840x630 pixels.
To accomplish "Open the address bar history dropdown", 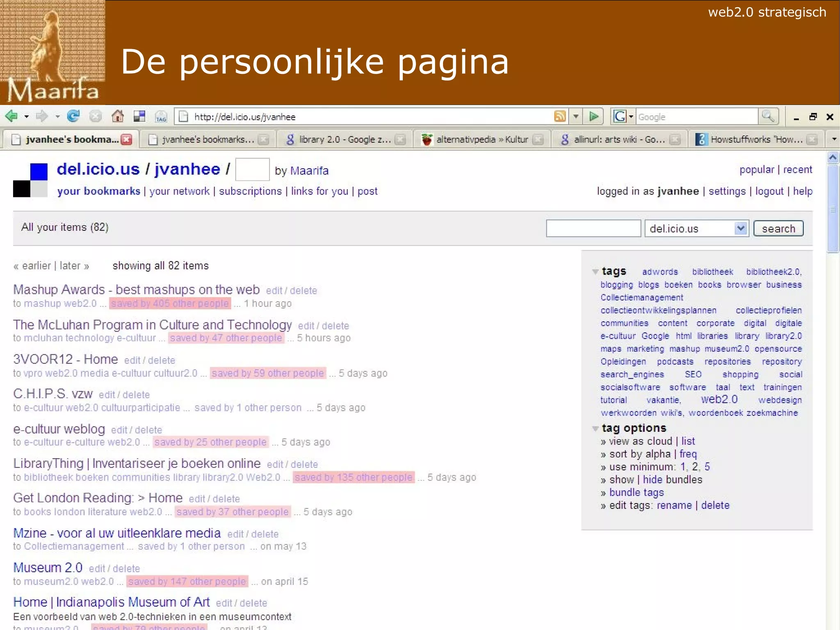I will click(576, 117).
